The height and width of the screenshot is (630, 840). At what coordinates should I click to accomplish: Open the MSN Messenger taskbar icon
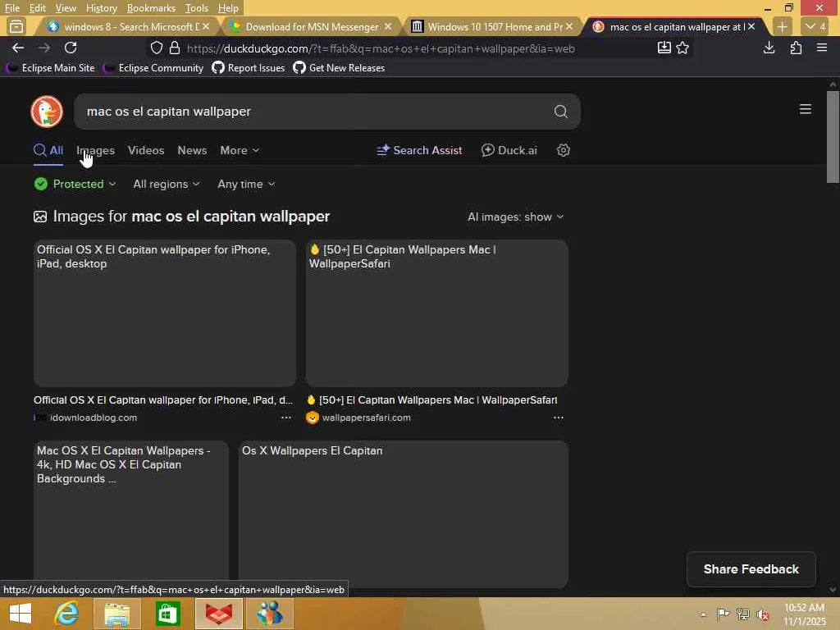click(269, 614)
